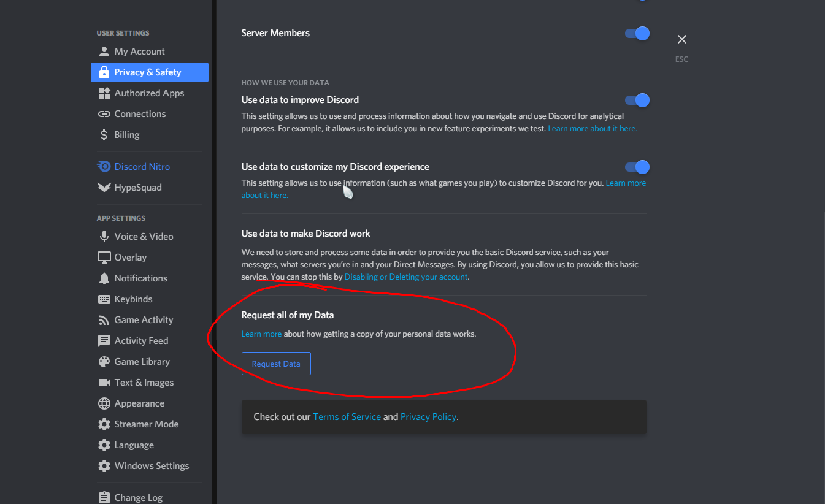Image resolution: width=825 pixels, height=504 pixels.
Task: Click the Connections link icon
Action: (x=104, y=114)
